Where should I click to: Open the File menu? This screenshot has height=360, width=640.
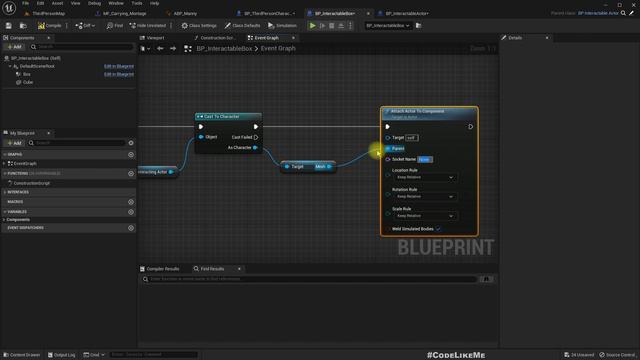coord(25,3)
